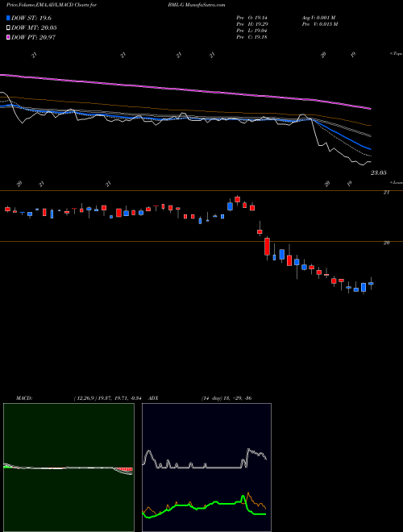Image resolution: width=403 pixels, height=532 pixels.
Task: Click the '<Tops' marker label
Action: (396, 54)
